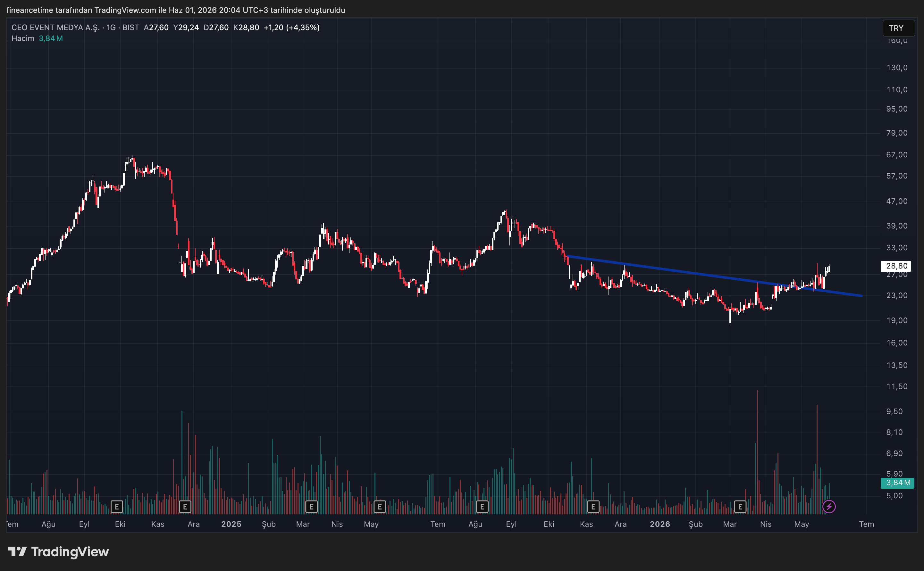This screenshot has height=571, width=924.
Task: Click the low value D27,60
Action: point(216,28)
